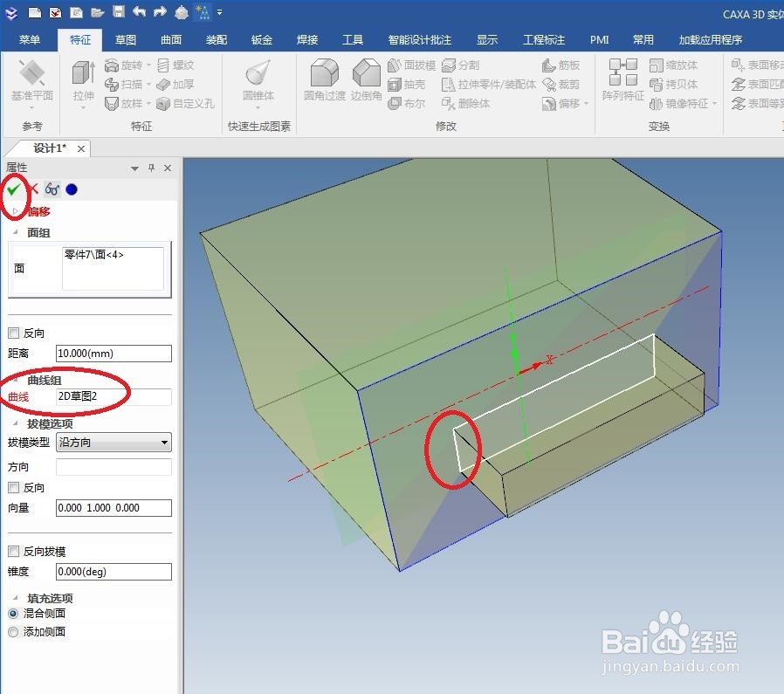
Task: Collapse the 面组 section
Action: 16,232
